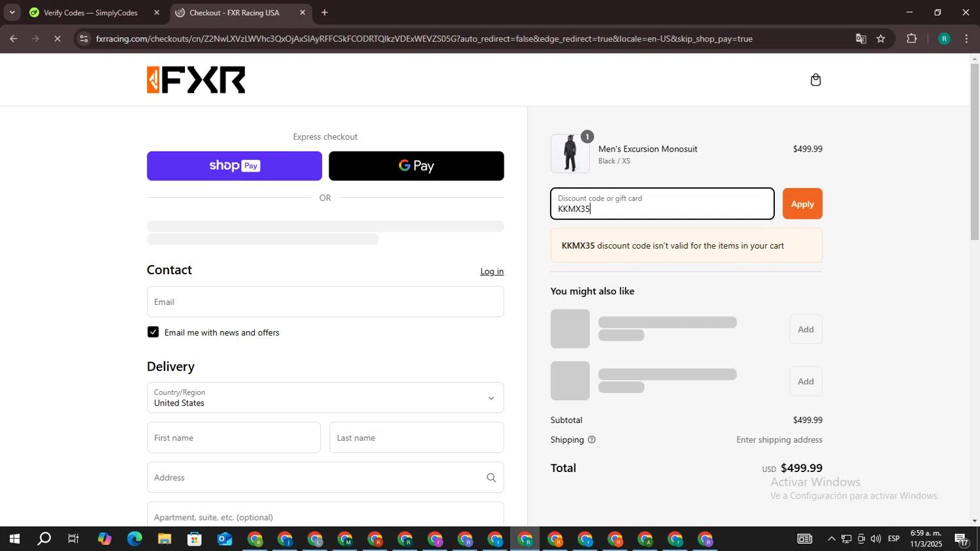Click the FXR logo in the header
This screenshot has height=551, width=980.
pyautogui.click(x=196, y=80)
